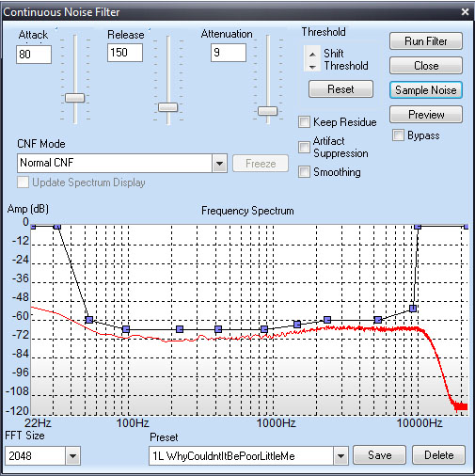
Task: Click the threshold node at 1000Hz
Action: coord(264,329)
